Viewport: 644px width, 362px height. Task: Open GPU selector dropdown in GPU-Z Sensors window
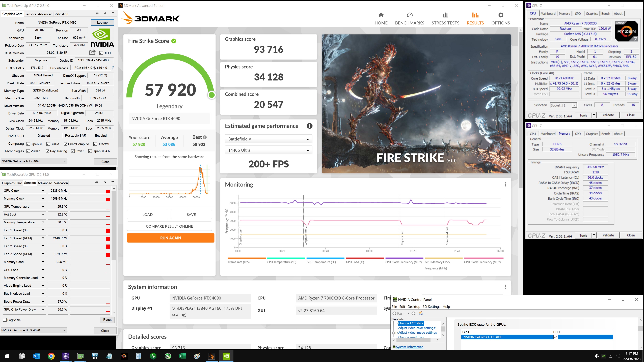(x=34, y=330)
